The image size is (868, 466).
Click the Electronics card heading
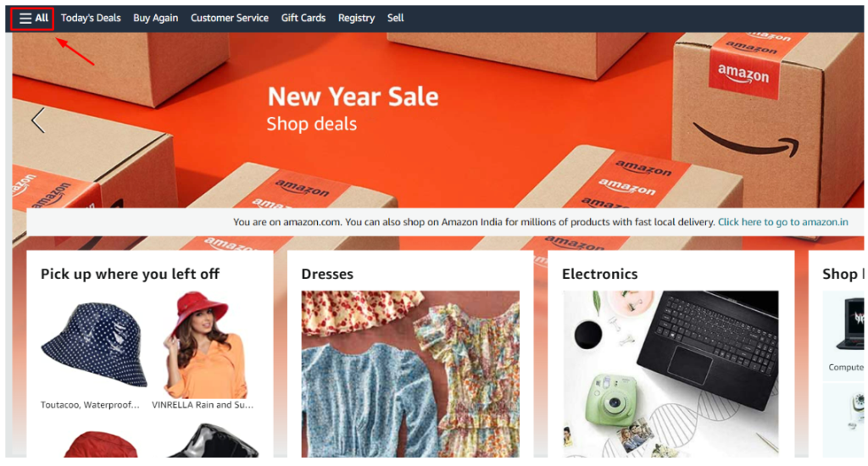(x=599, y=274)
